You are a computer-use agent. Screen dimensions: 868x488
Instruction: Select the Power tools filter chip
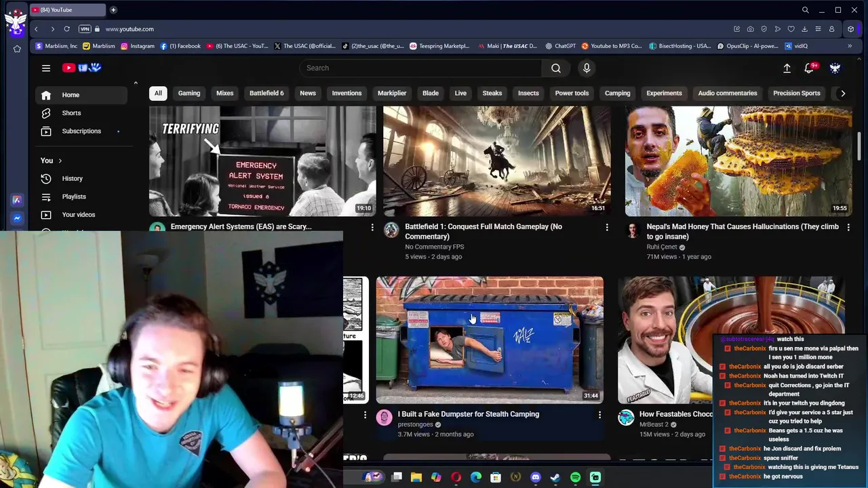click(572, 93)
